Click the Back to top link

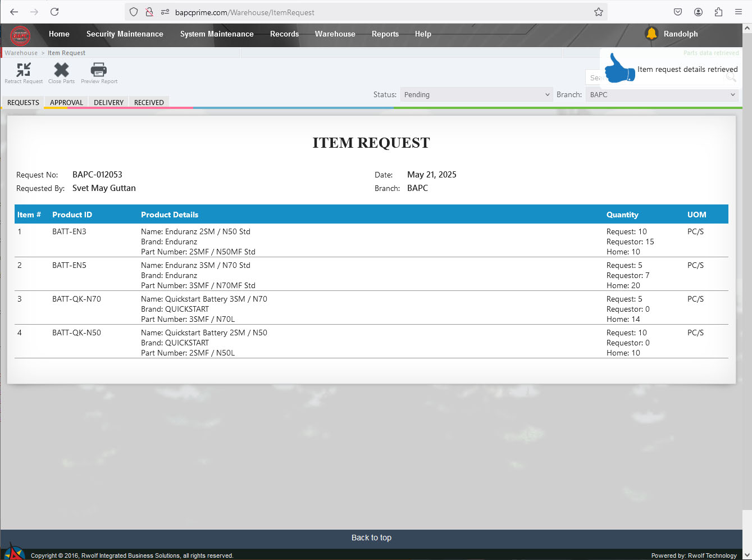(371, 538)
